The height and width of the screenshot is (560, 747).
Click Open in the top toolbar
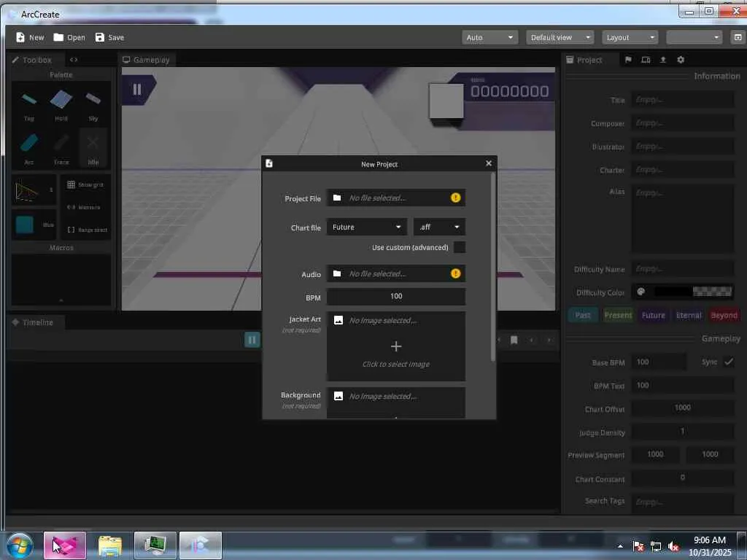tap(69, 37)
